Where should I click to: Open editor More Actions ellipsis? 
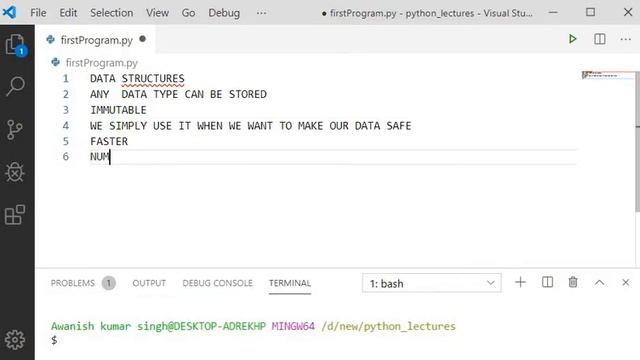coord(625,40)
